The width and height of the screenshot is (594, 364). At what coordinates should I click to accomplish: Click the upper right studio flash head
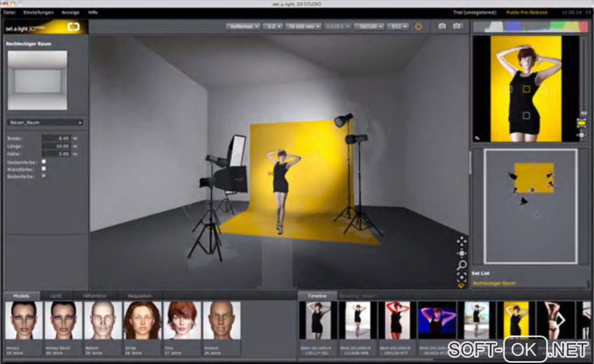pos(343,120)
